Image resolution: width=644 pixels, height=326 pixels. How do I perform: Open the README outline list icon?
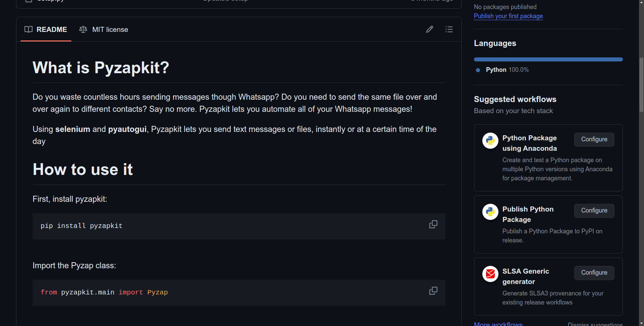pos(449,30)
